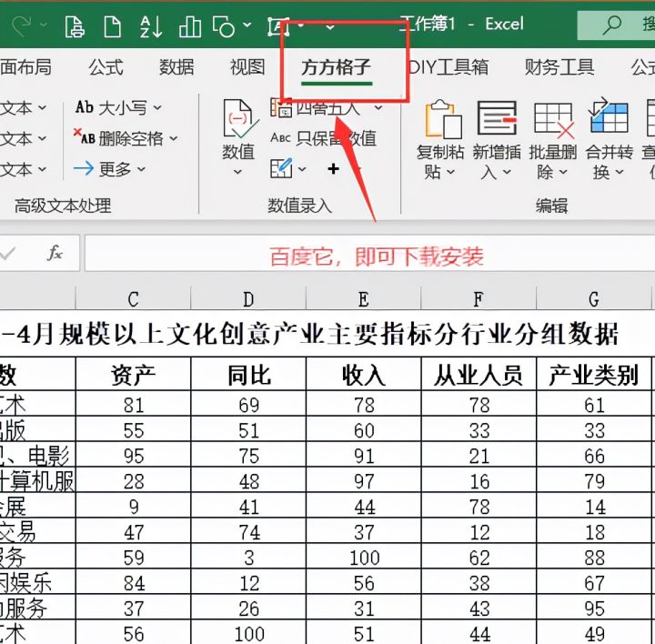Open the 方方格子 ribbon tab
The height and width of the screenshot is (644, 655).
[337, 66]
